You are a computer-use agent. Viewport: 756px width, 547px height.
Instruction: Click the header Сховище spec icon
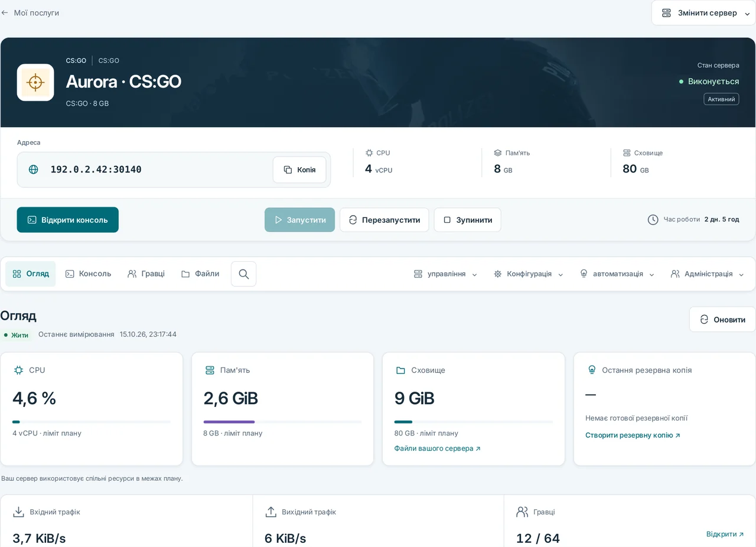click(627, 153)
